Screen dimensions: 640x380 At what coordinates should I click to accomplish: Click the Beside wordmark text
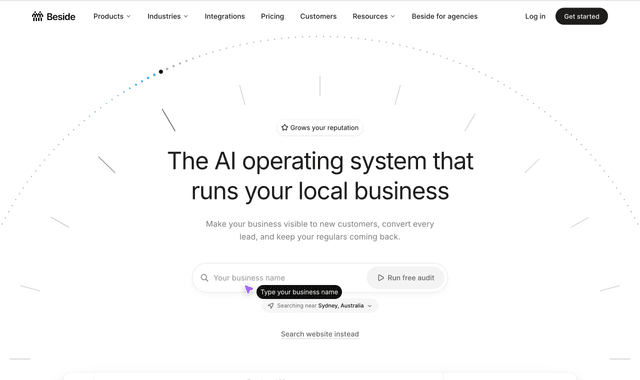(x=61, y=17)
